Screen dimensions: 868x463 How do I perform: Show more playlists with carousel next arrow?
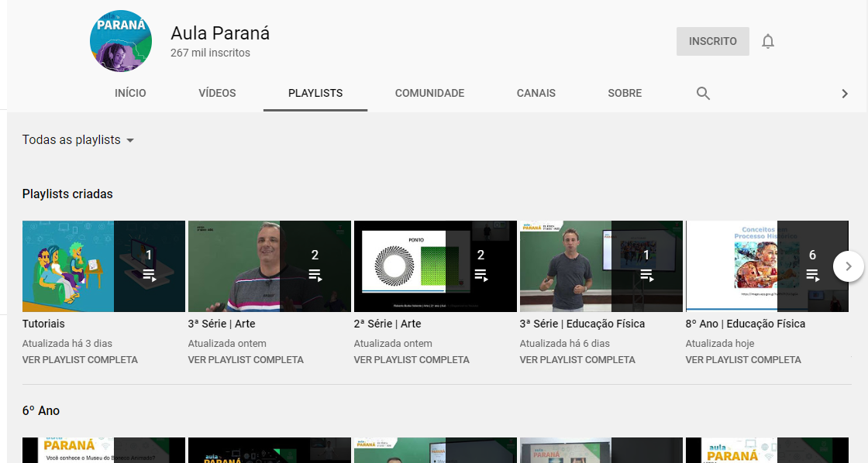tap(848, 266)
